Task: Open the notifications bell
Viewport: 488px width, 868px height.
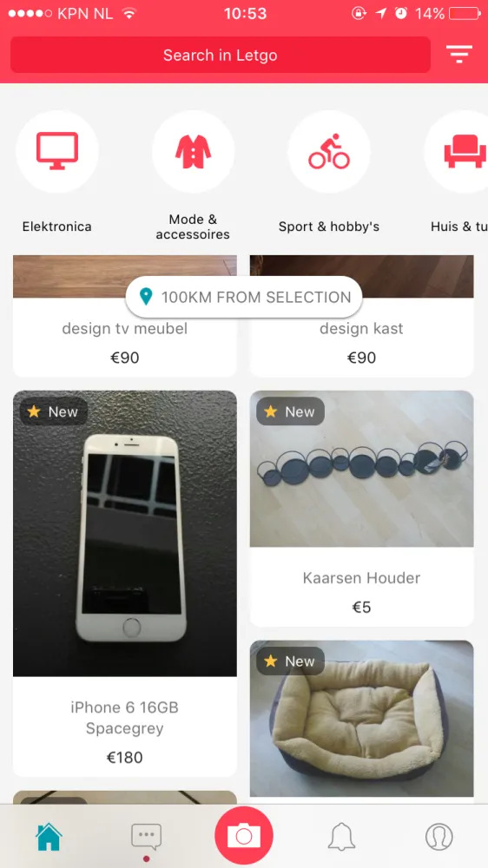Action: pyautogui.click(x=341, y=837)
